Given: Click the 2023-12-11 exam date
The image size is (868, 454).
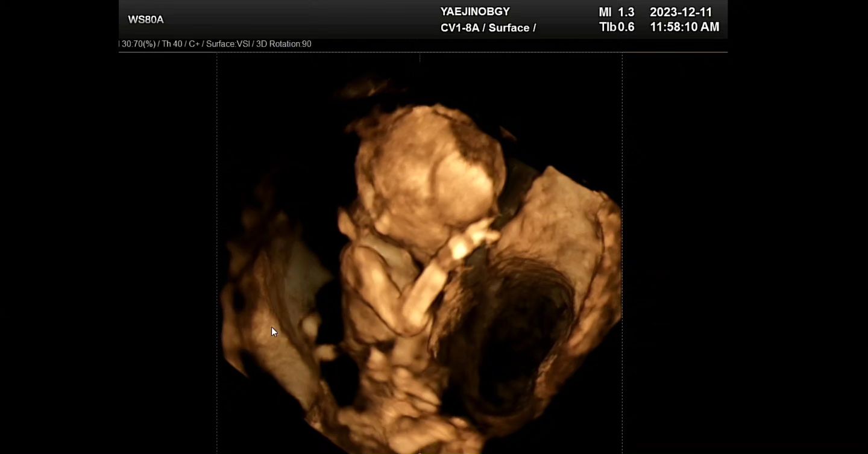Looking at the screenshot, I should 681,12.
